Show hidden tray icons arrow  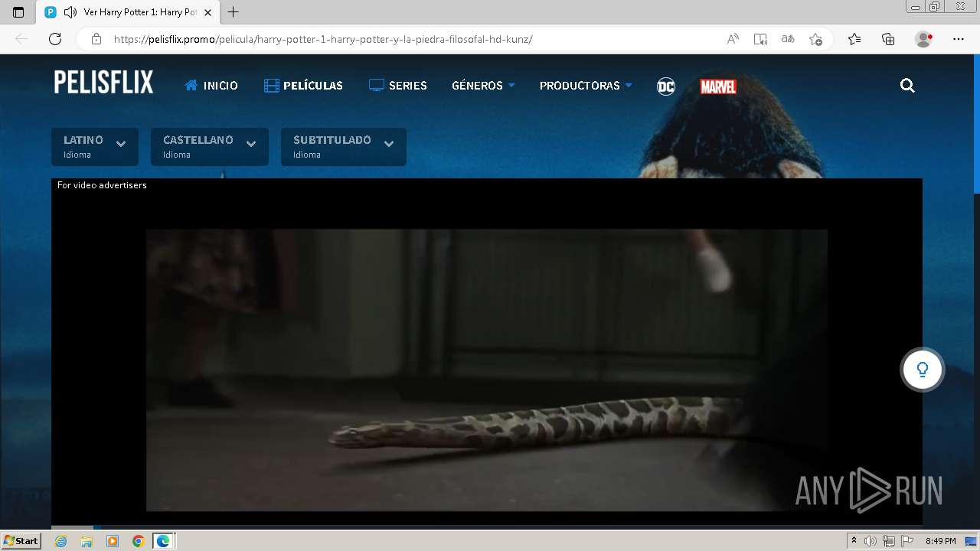coord(854,541)
